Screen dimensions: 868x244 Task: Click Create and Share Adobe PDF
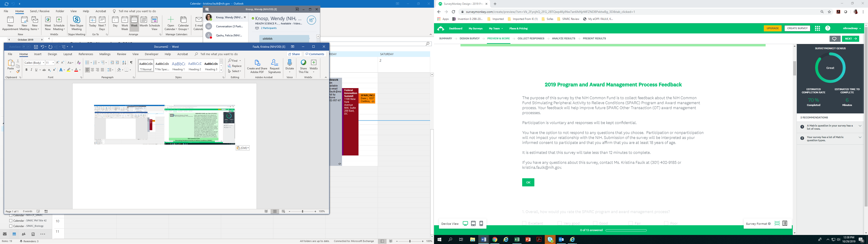[x=257, y=66]
